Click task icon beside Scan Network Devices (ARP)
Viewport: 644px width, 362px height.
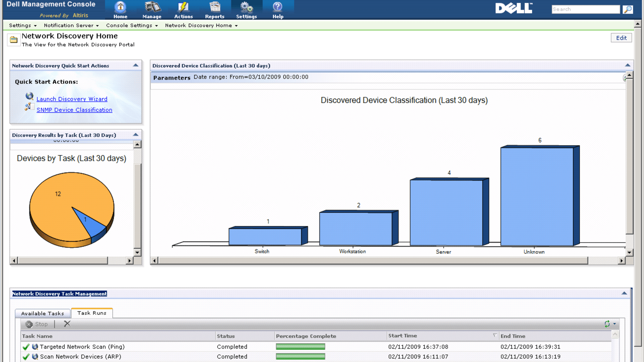pos(35,357)
